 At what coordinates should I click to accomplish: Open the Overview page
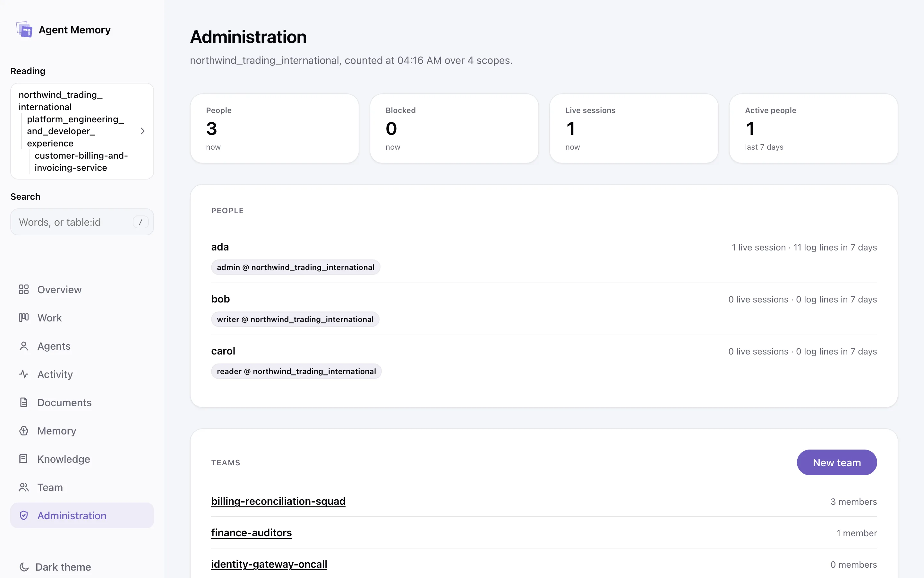[82, 289]
